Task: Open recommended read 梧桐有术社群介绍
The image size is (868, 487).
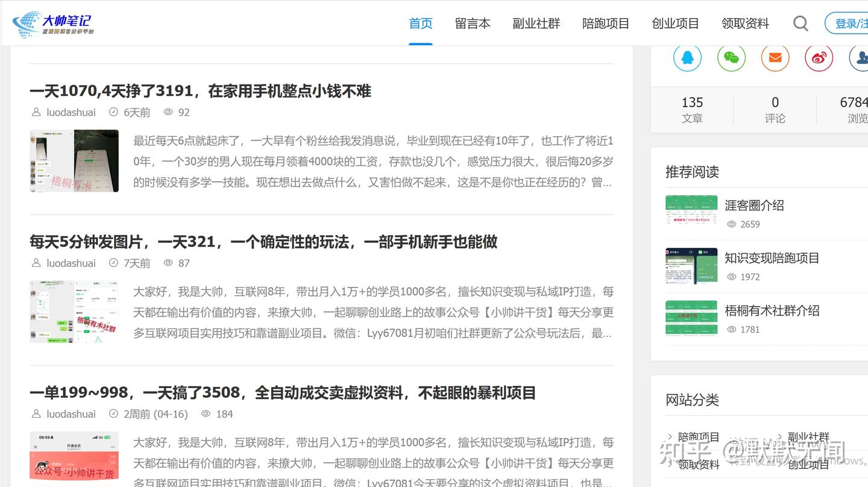Action: coord(772,311)
